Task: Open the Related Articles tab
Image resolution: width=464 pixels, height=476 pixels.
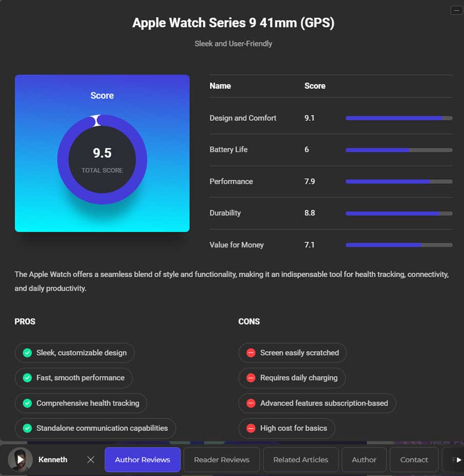Action: [301, 459]
